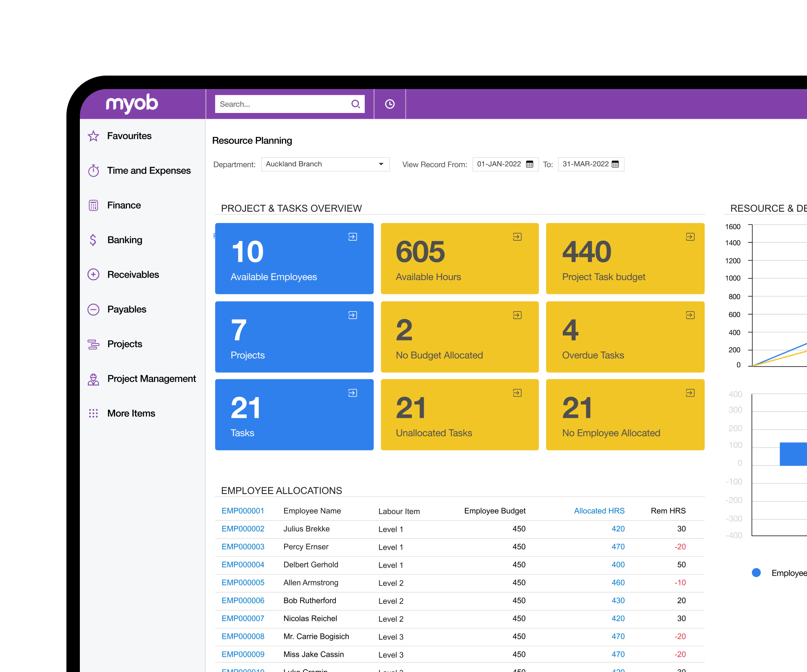Click the Finance calculator icon
The width and height of the screenshot is (807, 672).
pyautogui.click(x=93, y=205)
